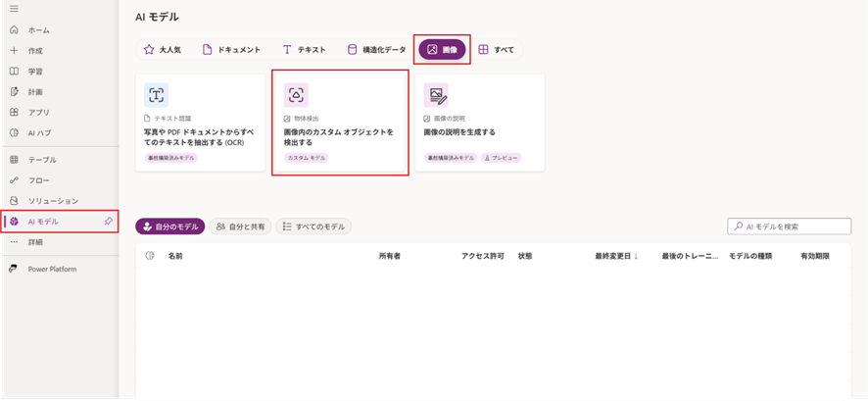Open 作成 in the sidebar

coord(35,51)
